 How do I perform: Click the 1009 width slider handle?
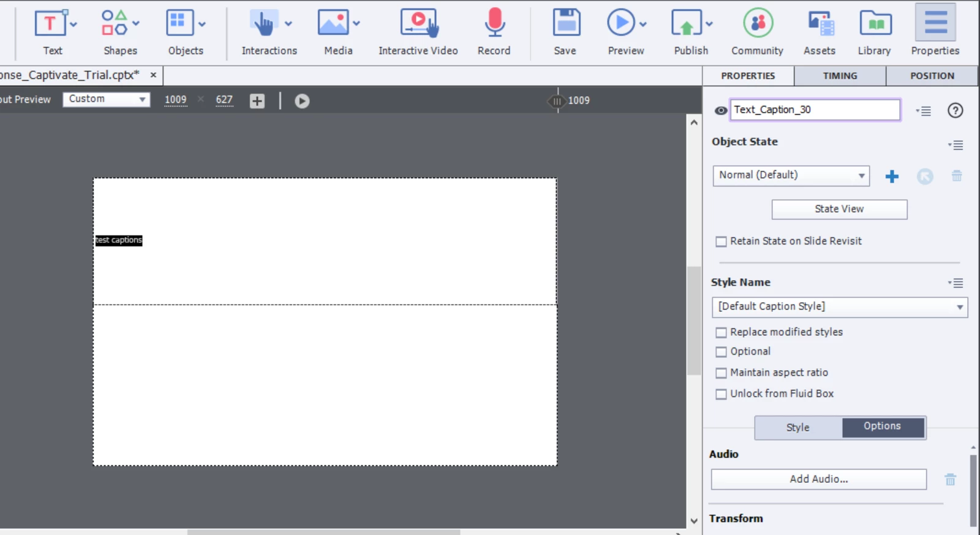[x=557, y=101]
